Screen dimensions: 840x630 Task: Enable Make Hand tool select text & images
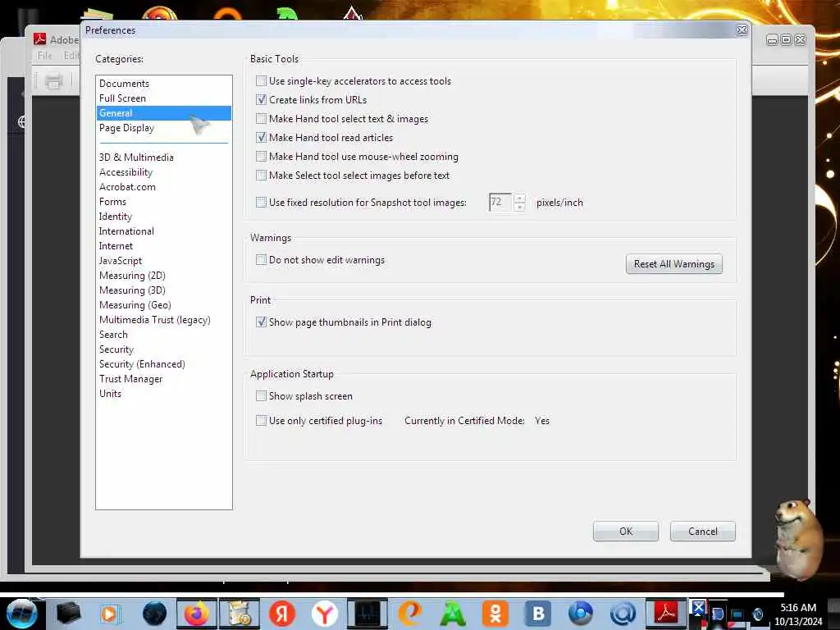(261, 118)
